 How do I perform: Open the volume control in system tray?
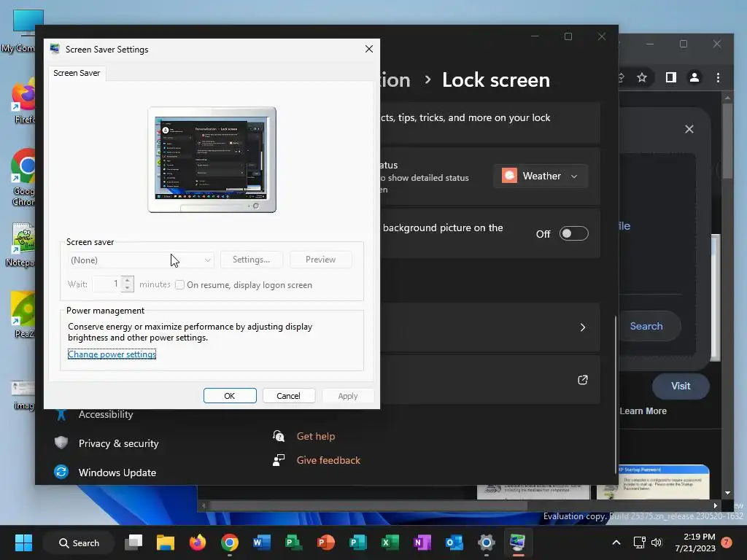[657, 542]
